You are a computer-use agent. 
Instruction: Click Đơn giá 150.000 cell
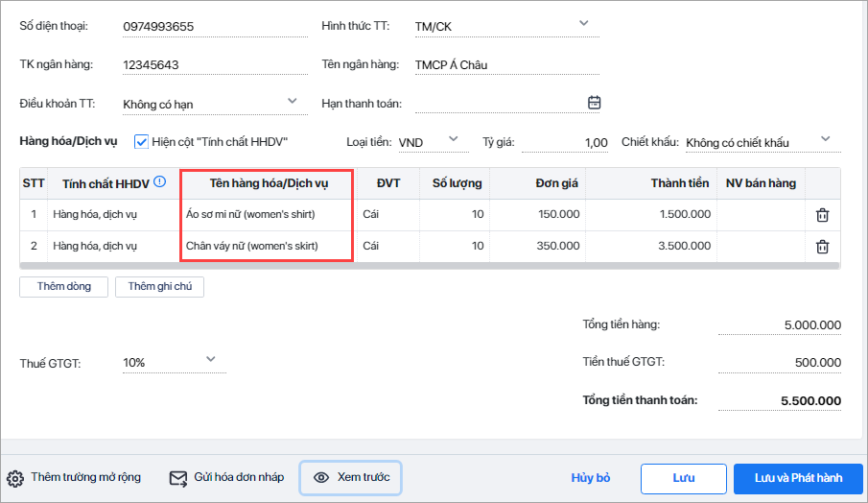point(537,214)
